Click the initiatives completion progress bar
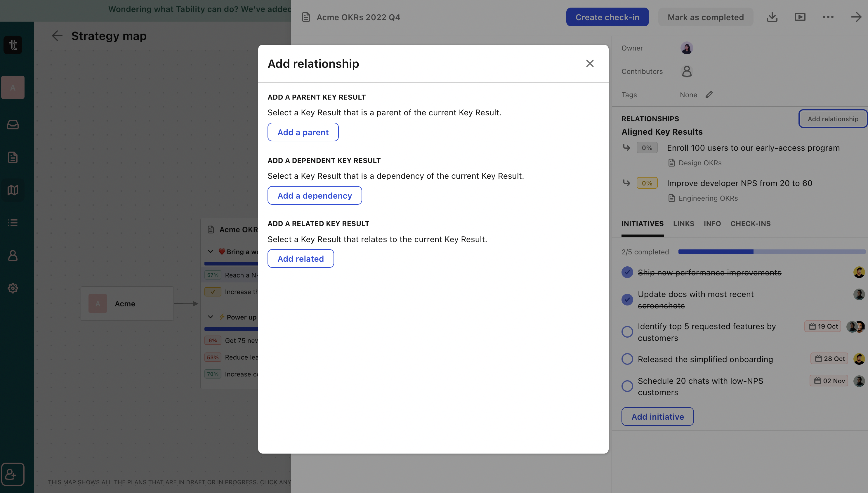Image resolution: width=868 pixels, height=493 pixels. (772, 251)
